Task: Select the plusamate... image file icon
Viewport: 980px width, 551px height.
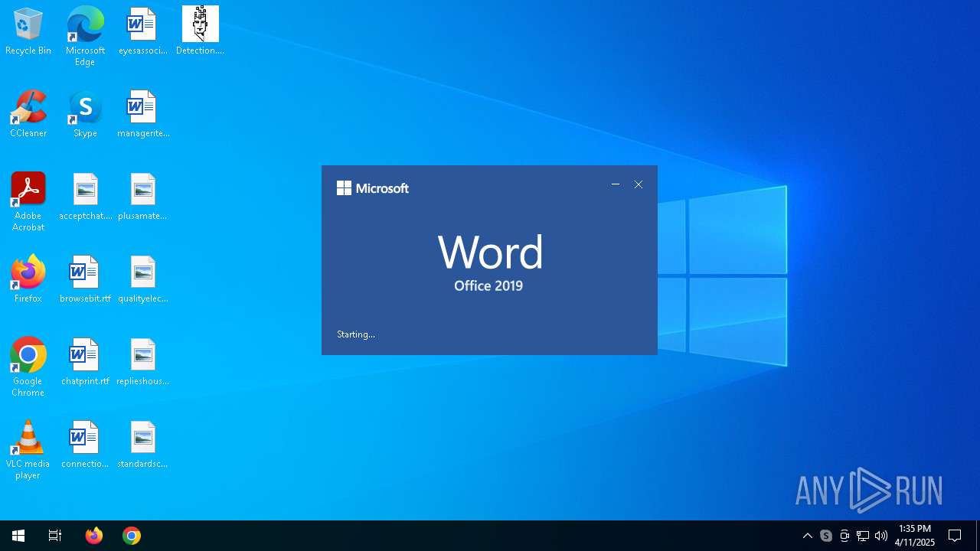Action: 142,197
